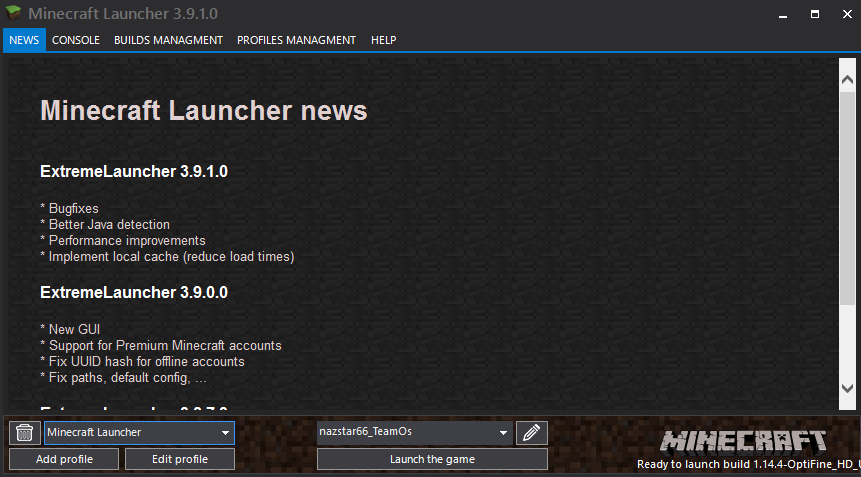
Task: Open the CONSOLE tab
Action: (76, 40)
